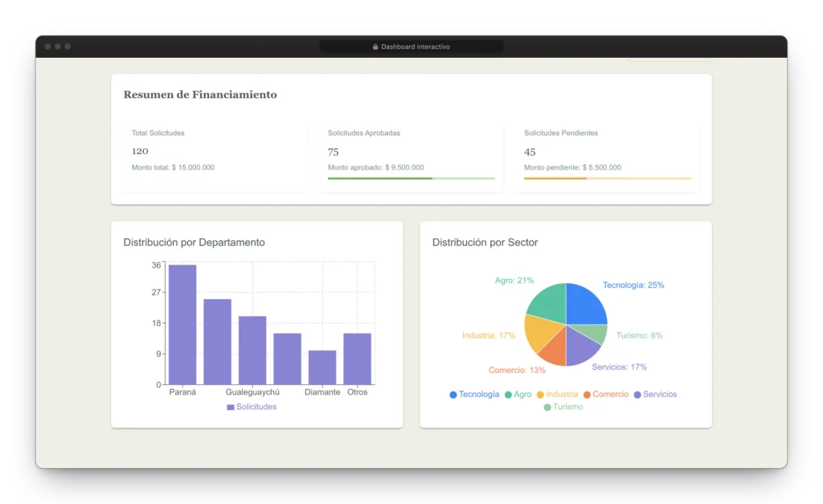The height and width of the screenshot is (504, 823).
Task: Click the Resumen de Financiamiento heading
Action: pyautogui.click(x=200, y=95)
